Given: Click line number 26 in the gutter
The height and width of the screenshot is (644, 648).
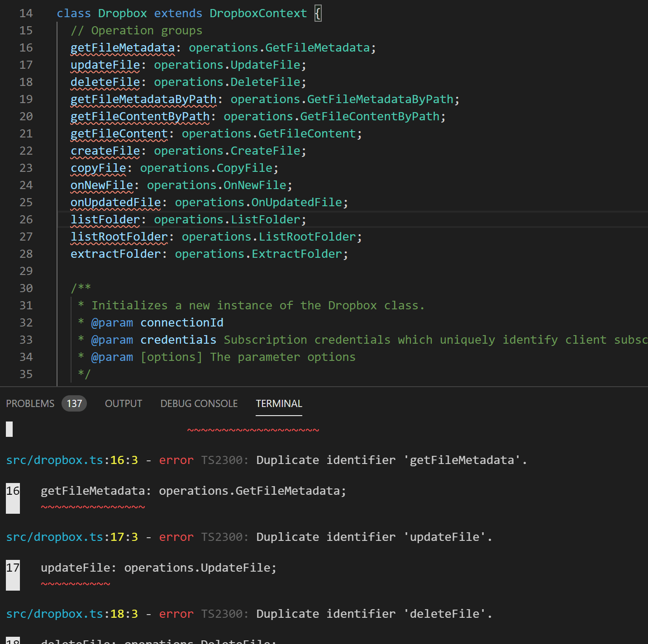Looking at the screenshot, I should (26, 219).
